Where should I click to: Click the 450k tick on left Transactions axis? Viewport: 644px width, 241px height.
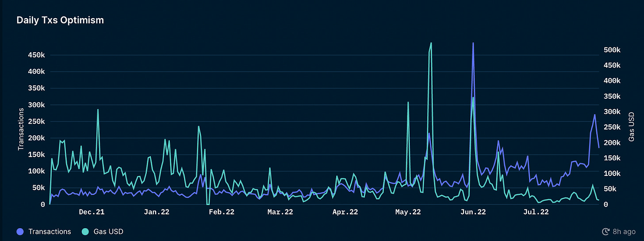pos(37,55)
